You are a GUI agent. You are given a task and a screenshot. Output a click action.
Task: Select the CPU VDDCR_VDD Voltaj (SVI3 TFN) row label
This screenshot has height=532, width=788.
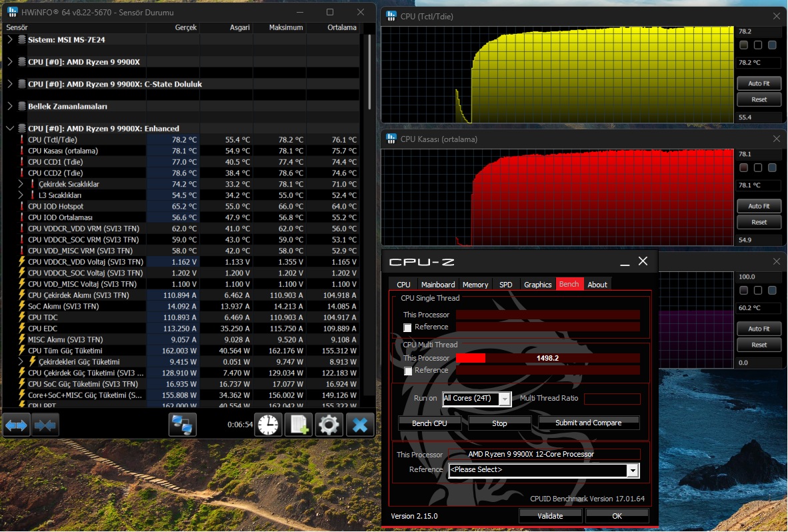point(85,262)
